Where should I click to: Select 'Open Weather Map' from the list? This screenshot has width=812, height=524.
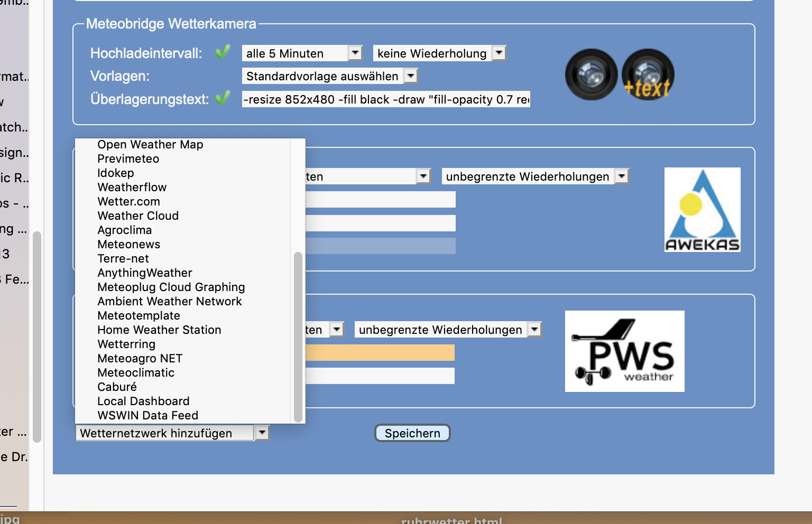click(x=150, y=145)
